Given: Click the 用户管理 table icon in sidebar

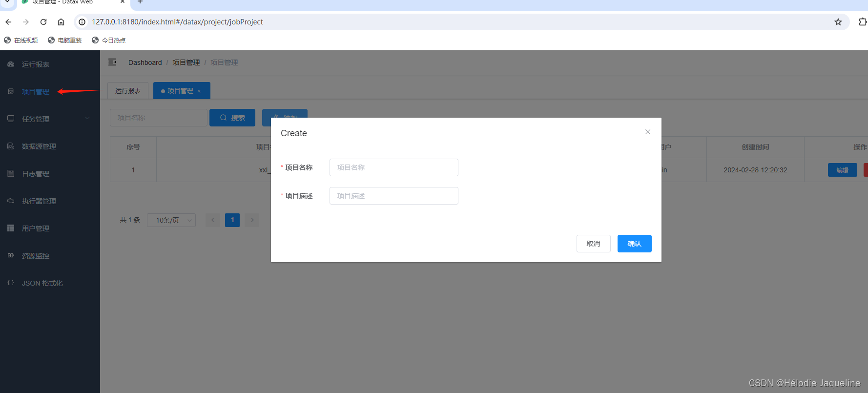Looking at the screenshot, I should click(11, 228).
